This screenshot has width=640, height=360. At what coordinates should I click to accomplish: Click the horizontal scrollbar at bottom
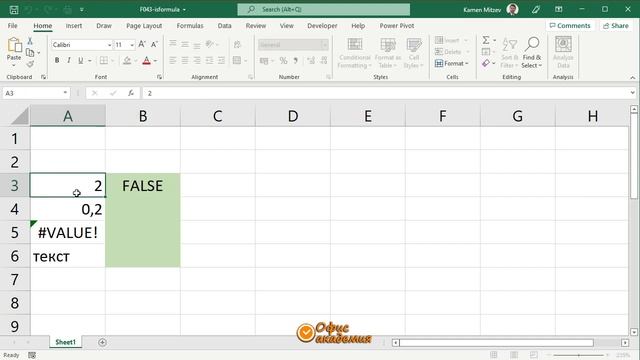point(496,342)
